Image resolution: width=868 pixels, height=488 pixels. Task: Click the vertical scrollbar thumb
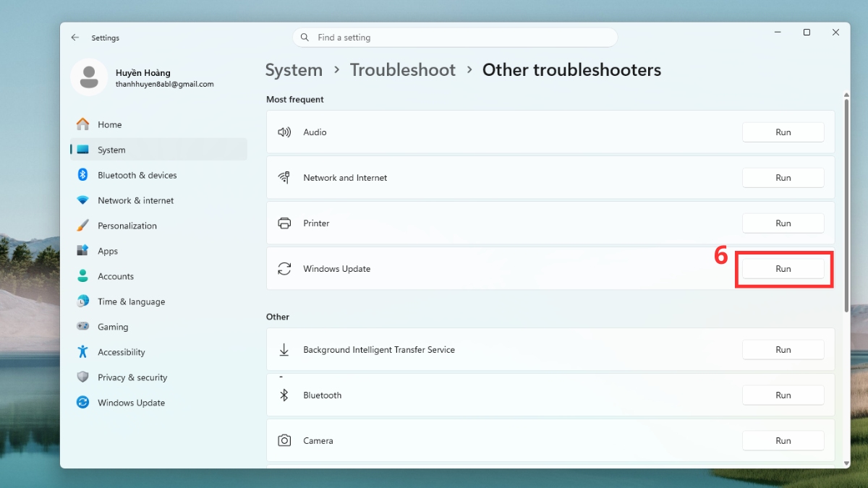846,204
